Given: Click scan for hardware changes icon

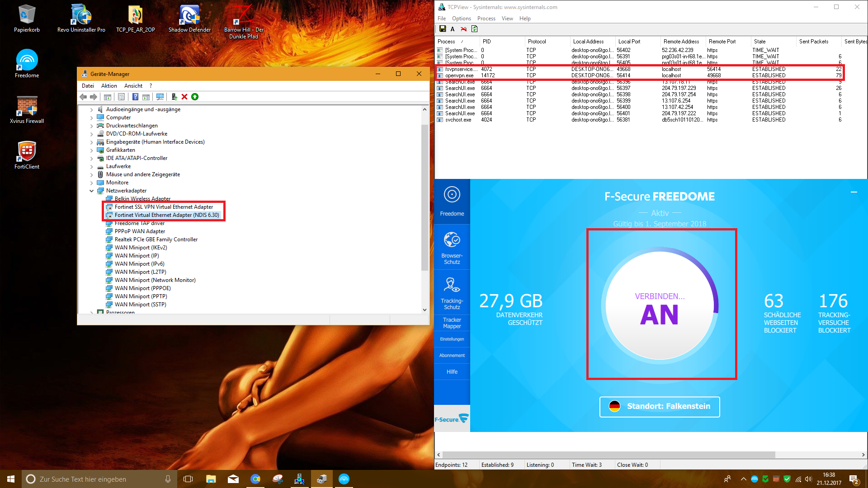Looking at the screenshot, I should tap(160, 97).
